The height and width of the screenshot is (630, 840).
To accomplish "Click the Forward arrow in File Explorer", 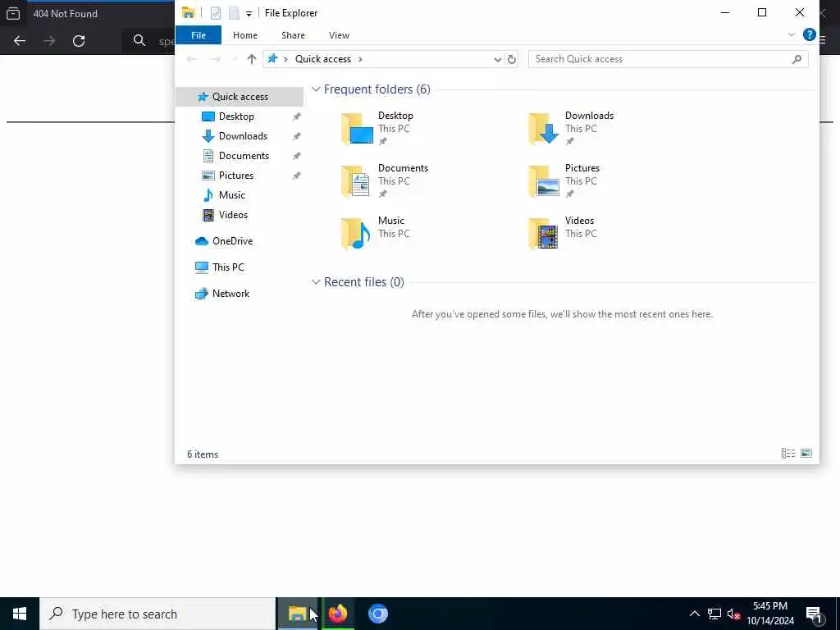I will click(214, 59).
